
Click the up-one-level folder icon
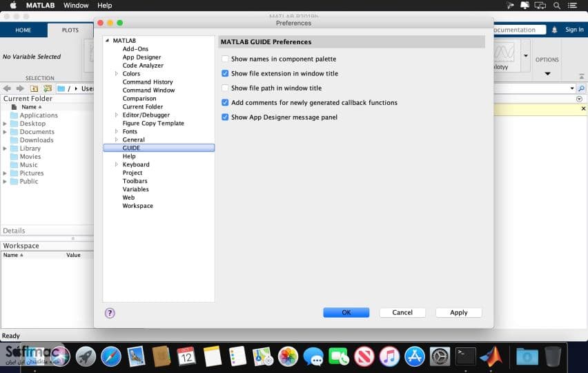[34, 88]
